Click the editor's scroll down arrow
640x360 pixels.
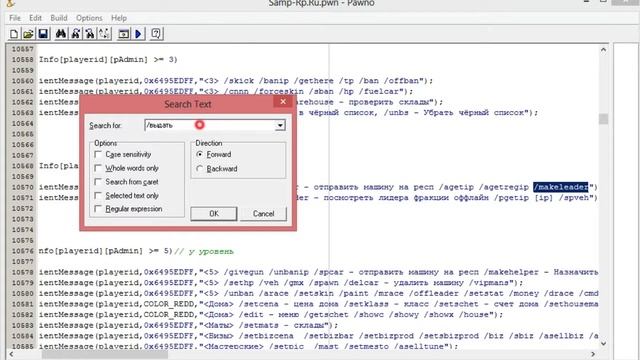pos(603,344)
